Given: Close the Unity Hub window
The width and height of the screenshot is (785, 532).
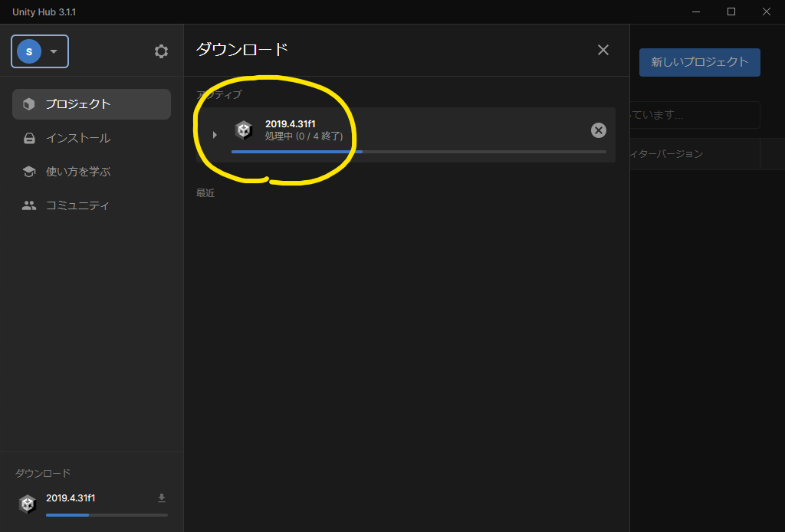Looking at the screenshot, I should click(767, 11).
